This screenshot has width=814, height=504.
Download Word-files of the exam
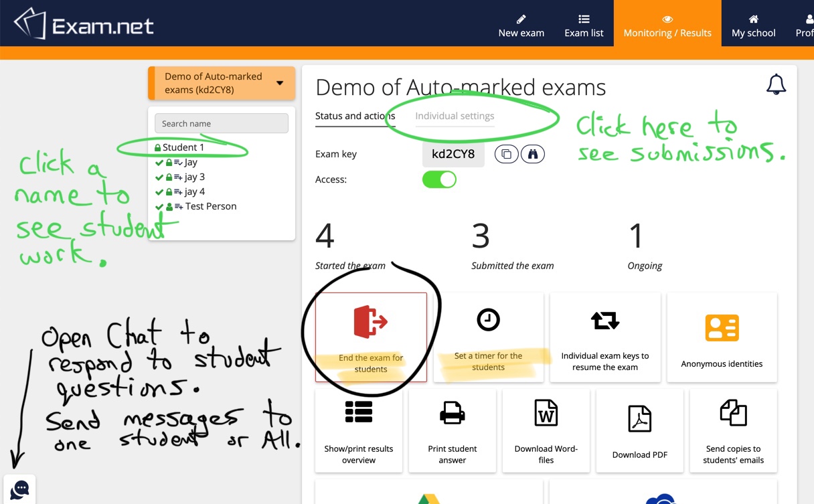pos(546,430)
